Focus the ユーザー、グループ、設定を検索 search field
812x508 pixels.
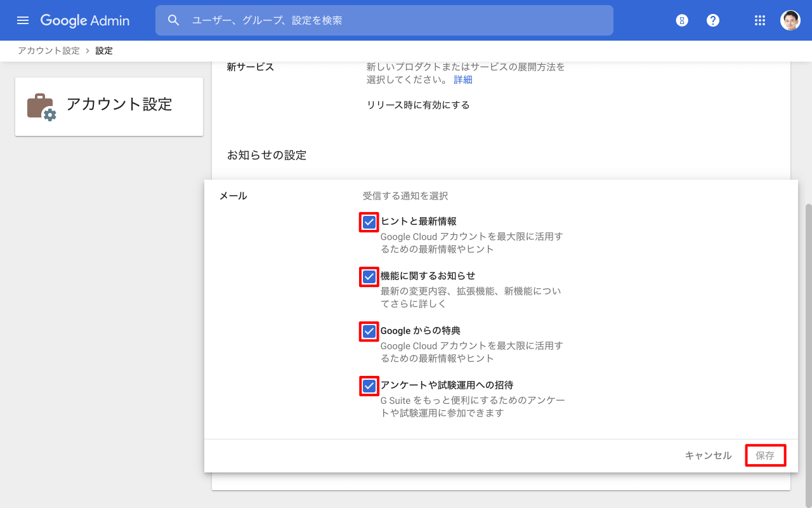(x=393, y=20)
